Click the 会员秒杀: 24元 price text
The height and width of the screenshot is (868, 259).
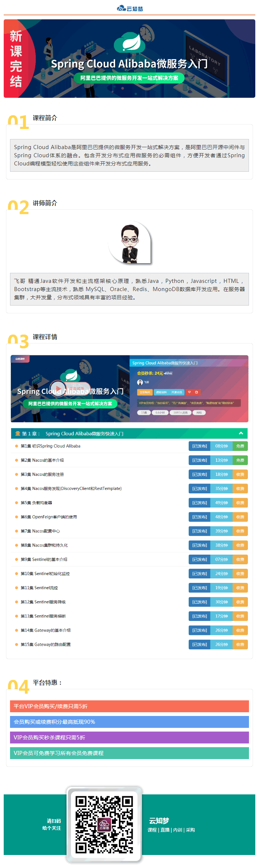150,373
